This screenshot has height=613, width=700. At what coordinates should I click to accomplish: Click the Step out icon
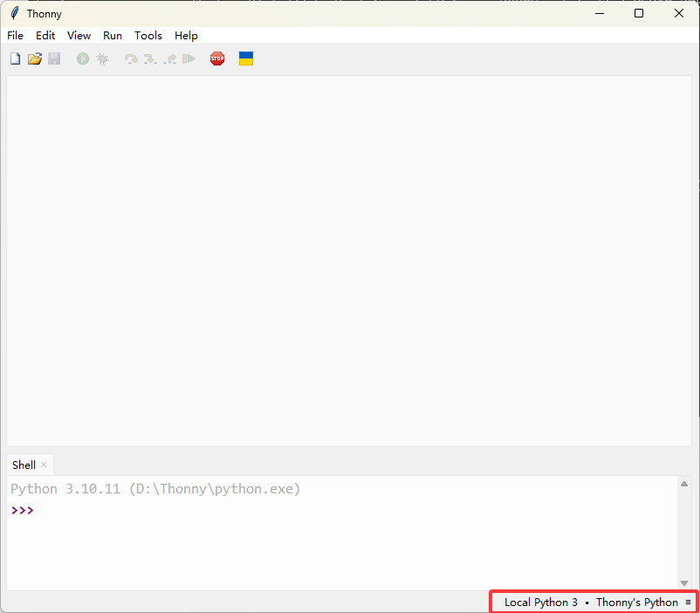click(169, 59)
